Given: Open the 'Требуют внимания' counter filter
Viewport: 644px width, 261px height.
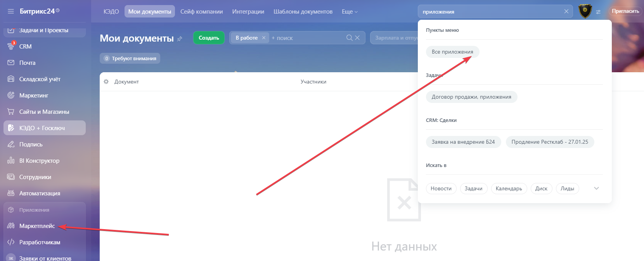Looking at the screenshot, I should point(130,58).
